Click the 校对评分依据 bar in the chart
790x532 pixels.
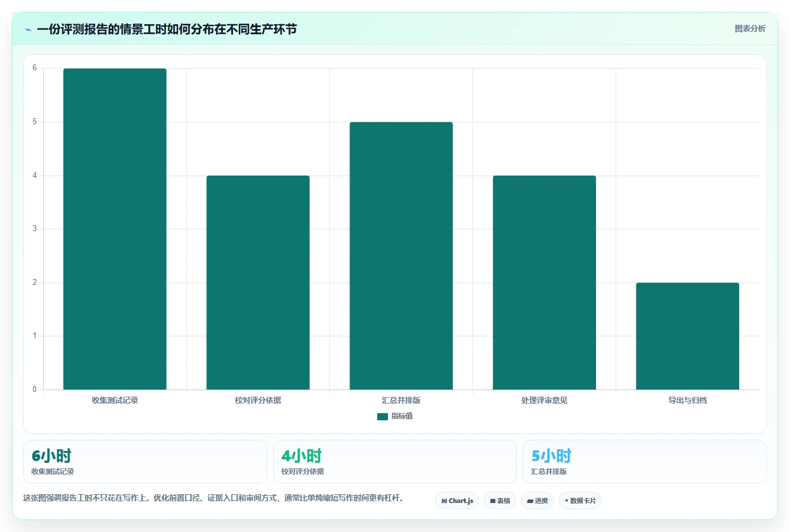(258, 283)
